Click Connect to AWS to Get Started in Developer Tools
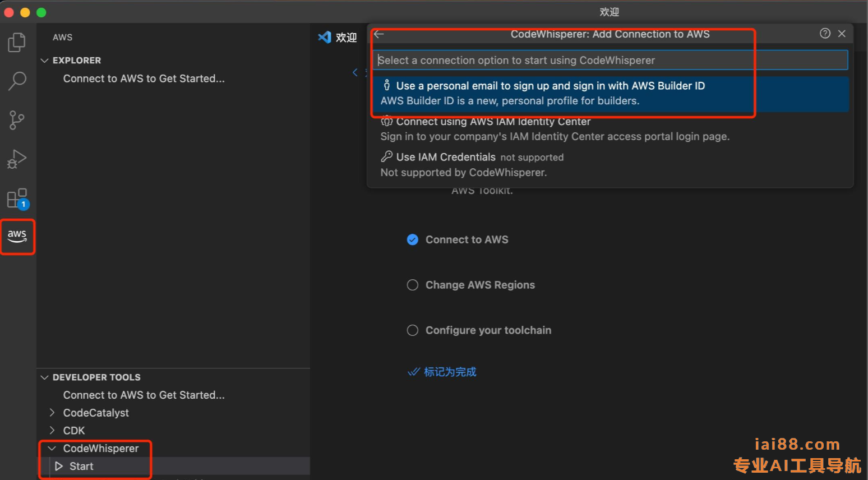868x480 pixels. click(144, 395)
